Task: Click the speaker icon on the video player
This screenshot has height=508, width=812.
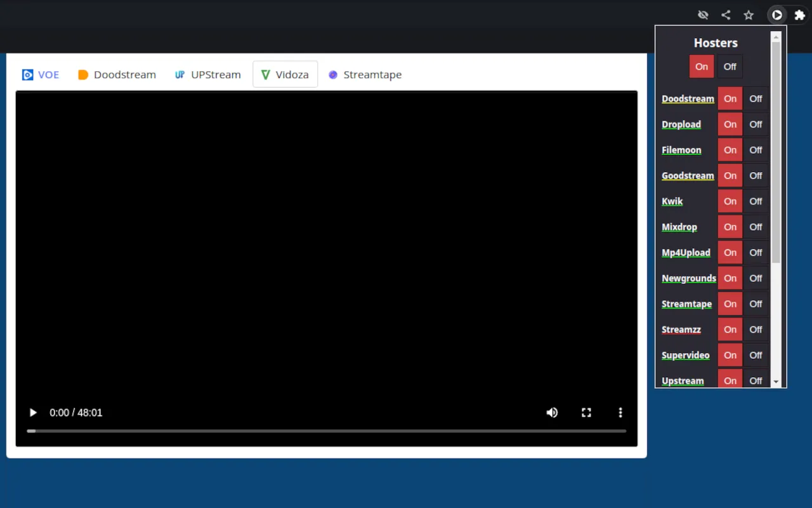Action: click(x=552, y=413)
